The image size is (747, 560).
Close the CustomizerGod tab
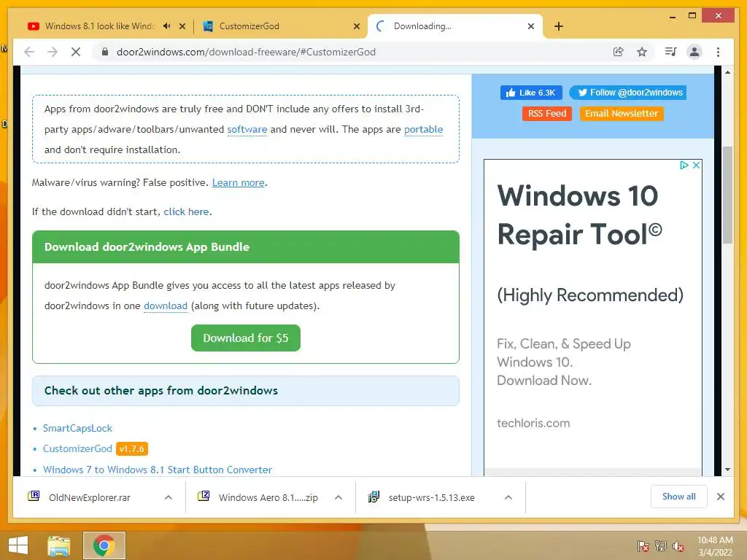tap(356, 26)
